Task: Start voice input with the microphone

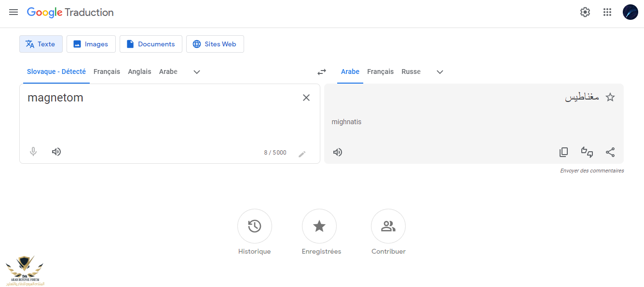Action: pyautogui.click(x=33, y=152)
